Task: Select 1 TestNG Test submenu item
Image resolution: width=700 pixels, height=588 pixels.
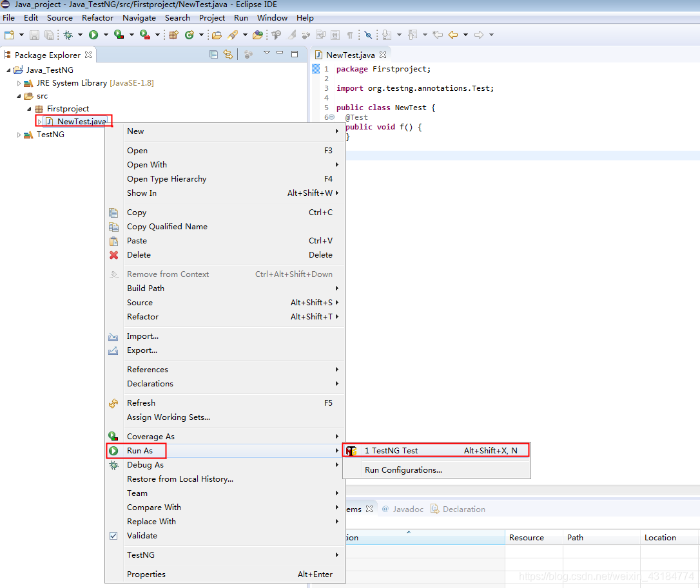Action: click(x=436, y=451)
